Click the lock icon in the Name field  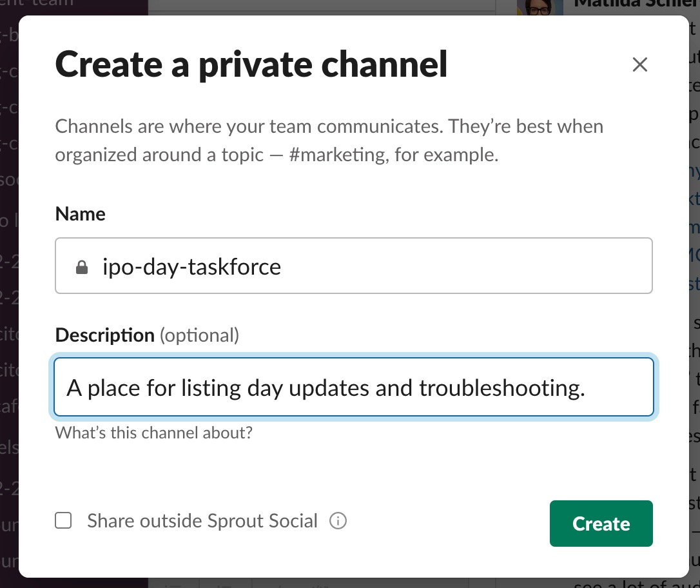coord(82,267)
